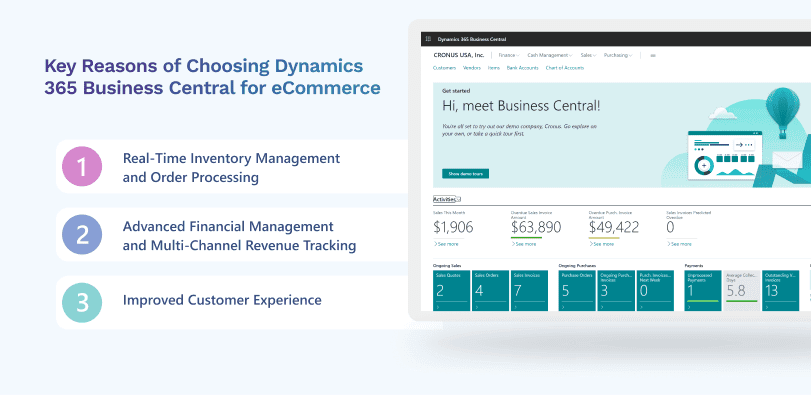This screenshot has height=395, width=811.
Task: Expand the Cash Management dropdown menu
Action: tap(550, 55)
